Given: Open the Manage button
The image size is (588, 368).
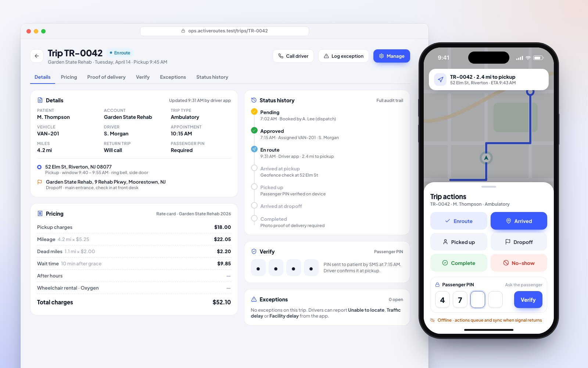Looking at the screenshot, I should (x=392, y=56).
